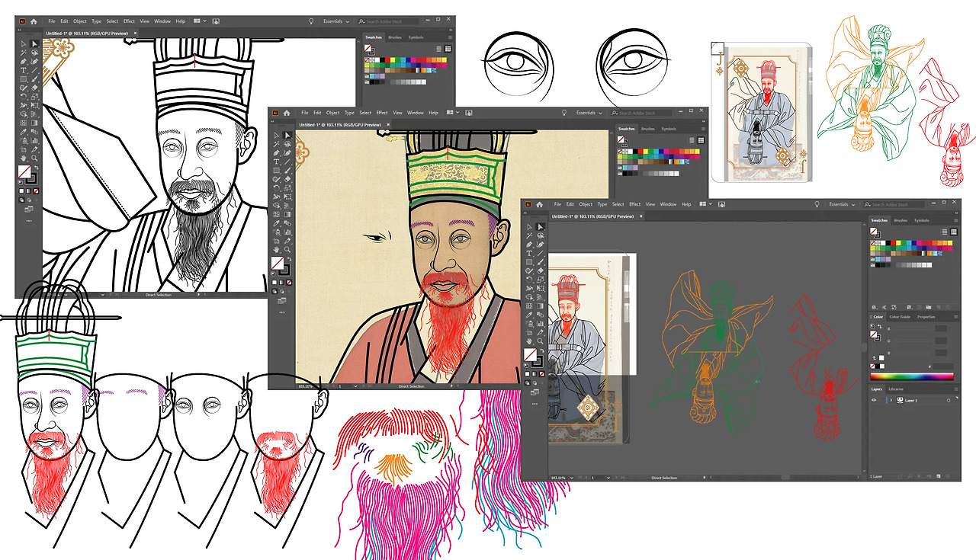Enable Swatches thumbnail view in colored portrait window
The image size is (976, 560).
[700, 141]
